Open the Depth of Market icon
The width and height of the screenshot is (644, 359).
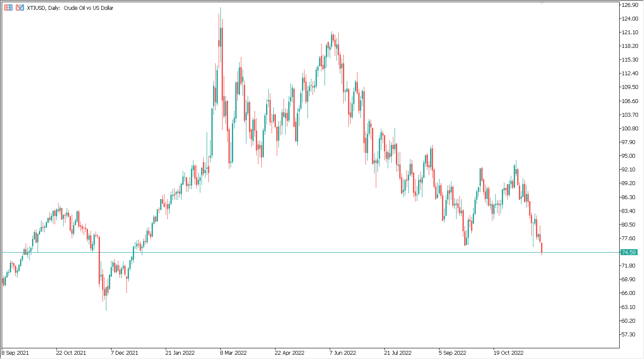(9, 8)
